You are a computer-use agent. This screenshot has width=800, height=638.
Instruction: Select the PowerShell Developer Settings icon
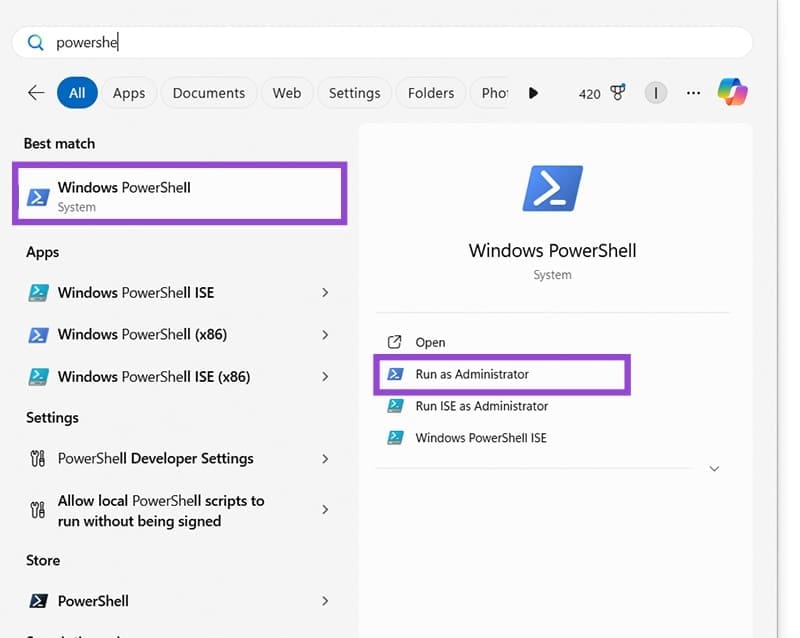40,458
